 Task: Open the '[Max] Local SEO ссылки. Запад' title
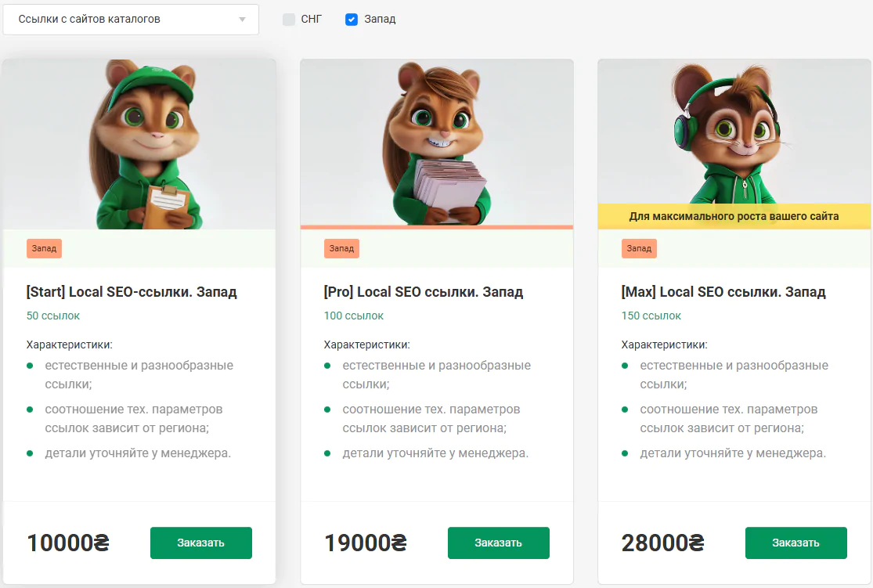(x=723, y=292)
